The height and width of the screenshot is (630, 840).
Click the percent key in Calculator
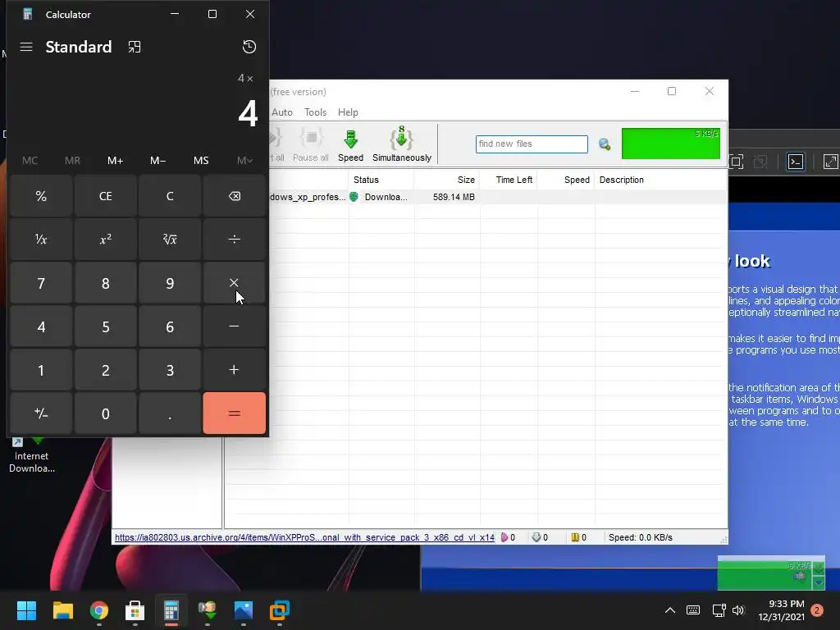41,196
